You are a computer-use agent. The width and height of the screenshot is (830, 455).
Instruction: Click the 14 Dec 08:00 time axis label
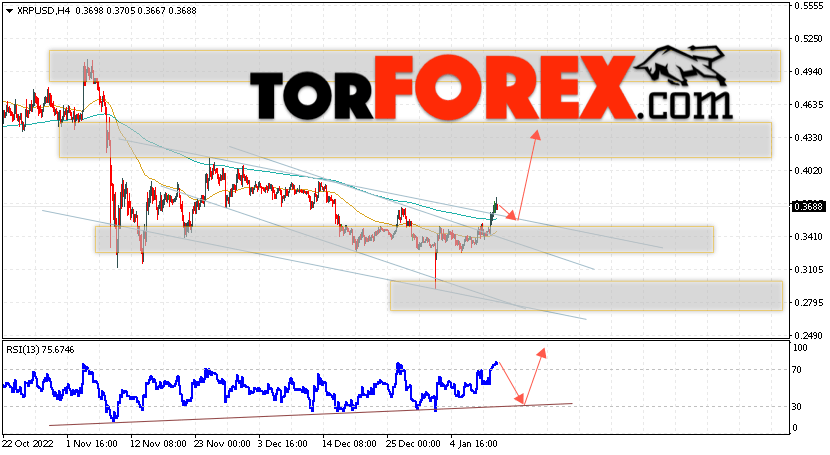pos(350,443)
